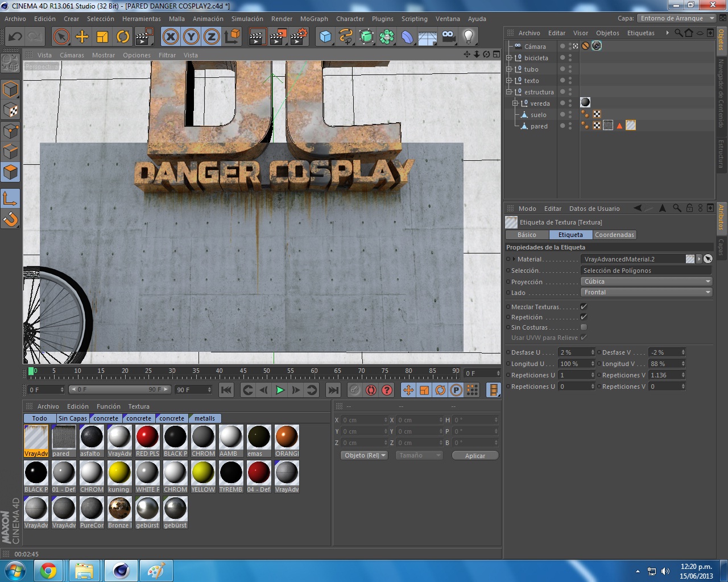Activate the Move tool
The height and width of the screenshot is (582, 728).
82,37
